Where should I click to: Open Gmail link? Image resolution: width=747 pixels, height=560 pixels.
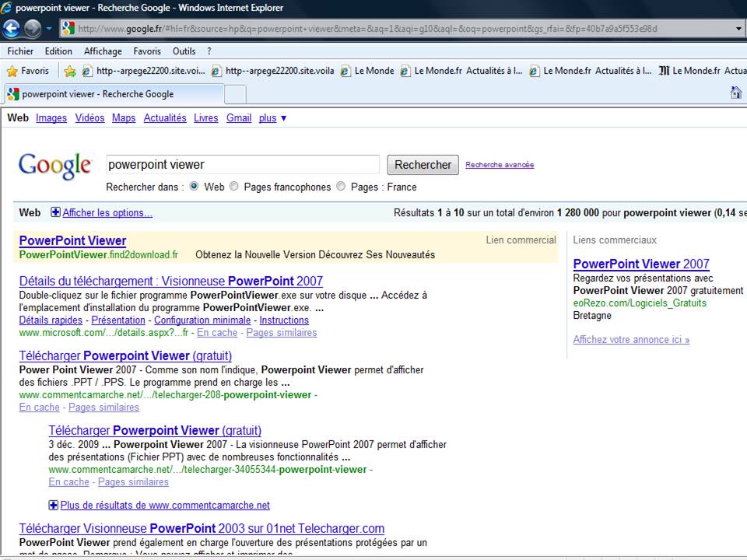239,118
